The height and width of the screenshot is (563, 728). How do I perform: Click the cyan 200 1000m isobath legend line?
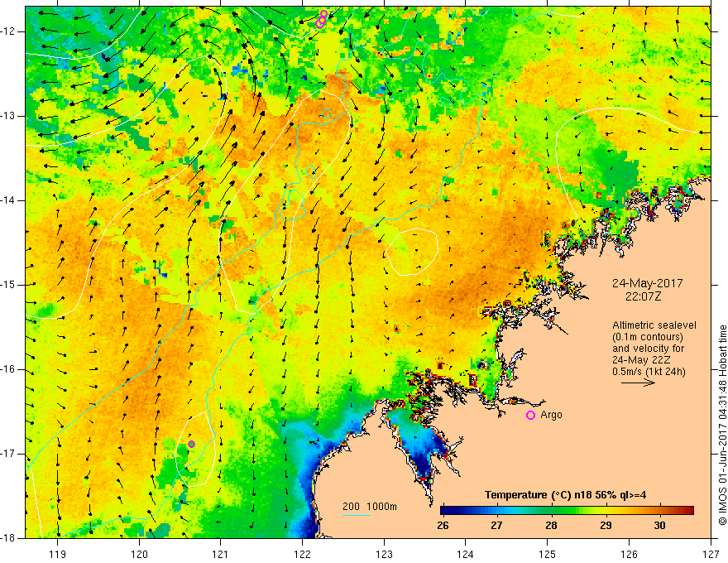[356, 515]
